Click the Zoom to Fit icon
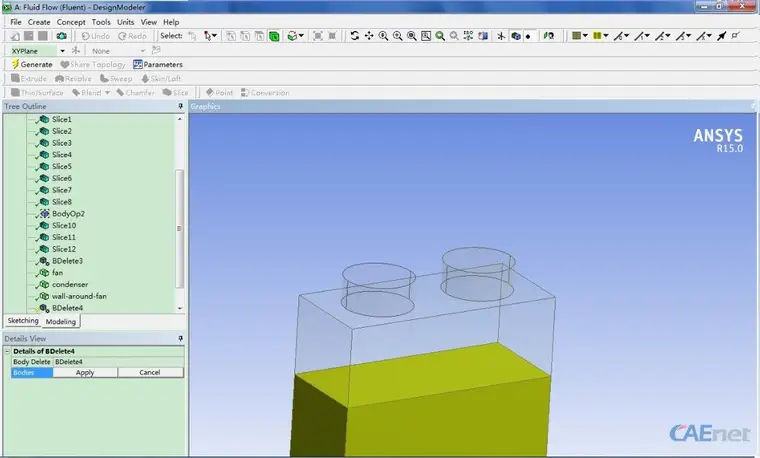Viewport: 760px width, 458px height. (412, 36)
